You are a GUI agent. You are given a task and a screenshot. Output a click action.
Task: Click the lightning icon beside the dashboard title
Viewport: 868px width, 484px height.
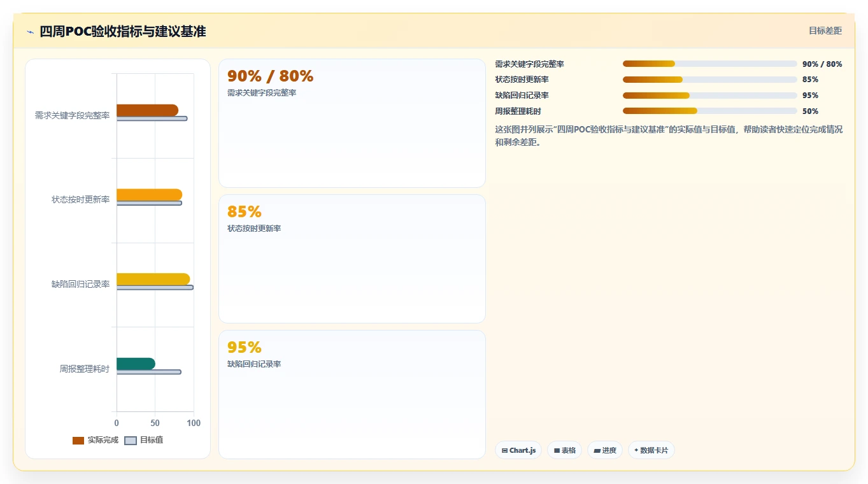pyautogui.click(x=31, y=32)
